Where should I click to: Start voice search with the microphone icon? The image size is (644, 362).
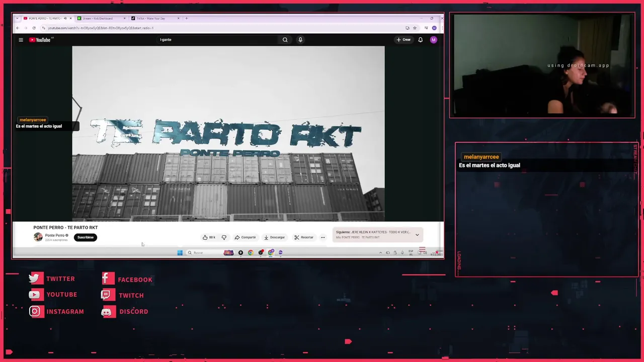(x=300, y=40)
